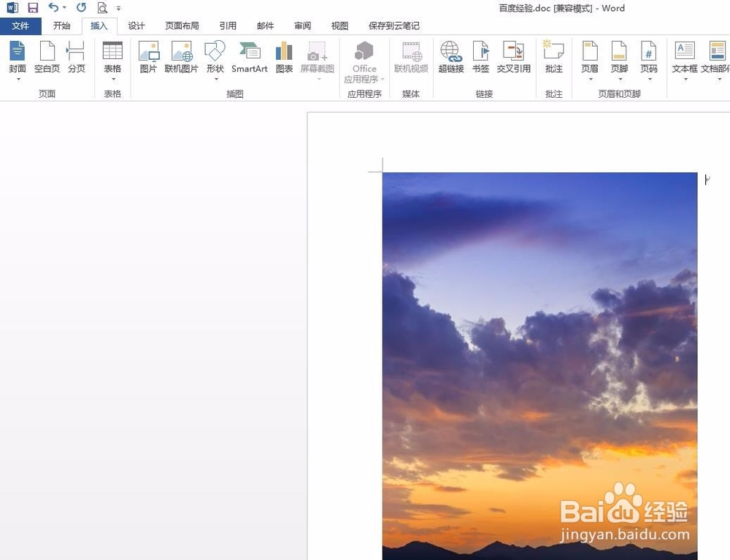730x560 pixels.
Task: Undo the last action
Action: pyautogui.click(x=53, y=7)
